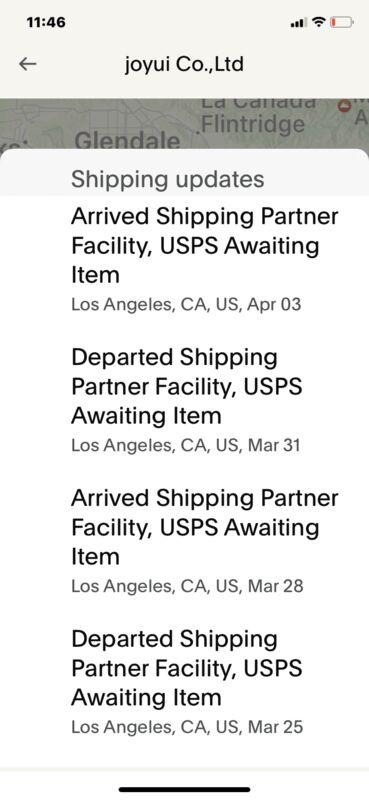This screenshot has height=800, width=369.
Task: Tap the back arrow icon
Action: pyautogui.click(x=28, y=64)
